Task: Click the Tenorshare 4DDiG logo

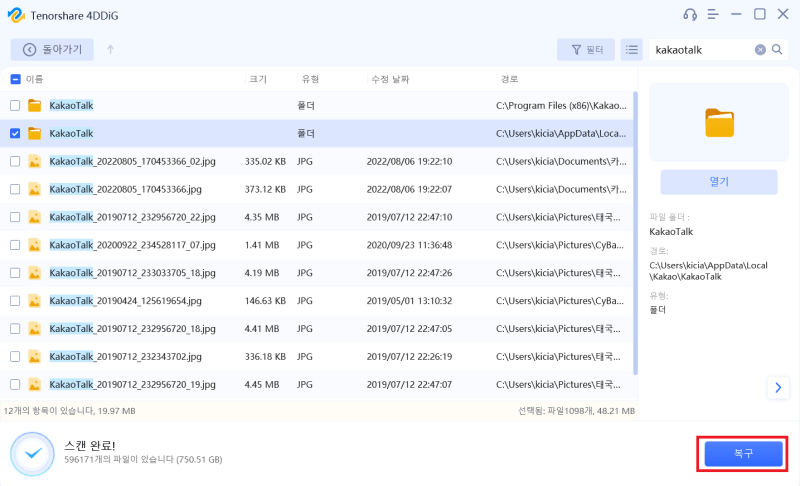Action: tap(16, 15)
